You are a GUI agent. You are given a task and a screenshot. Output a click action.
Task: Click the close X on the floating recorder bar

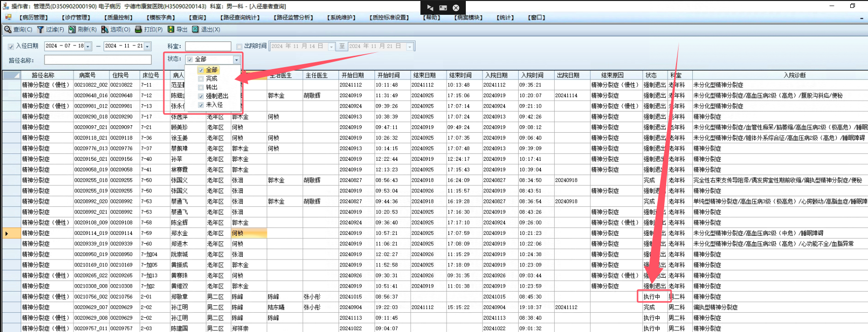pyautogui.click(x=456, y=8)
